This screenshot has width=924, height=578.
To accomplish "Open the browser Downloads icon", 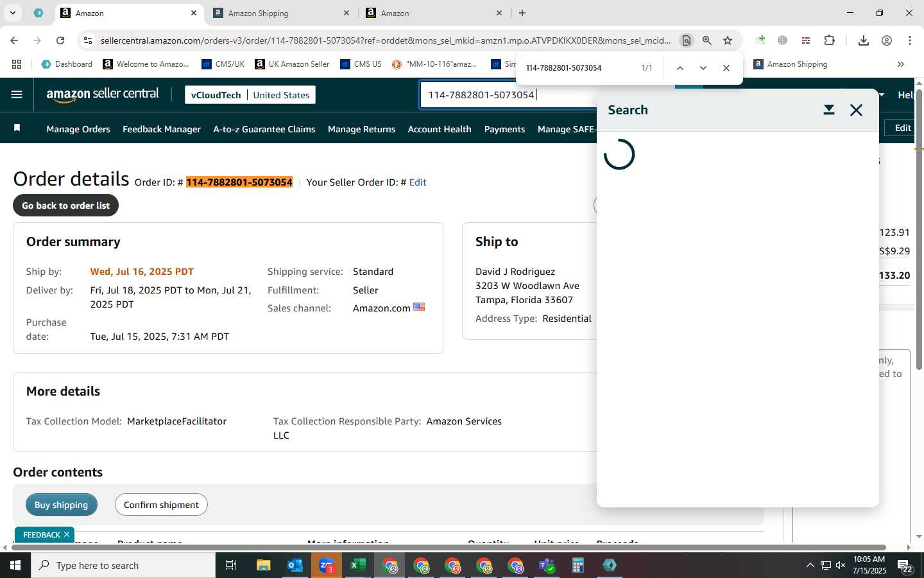I will (x=864, y=40).
